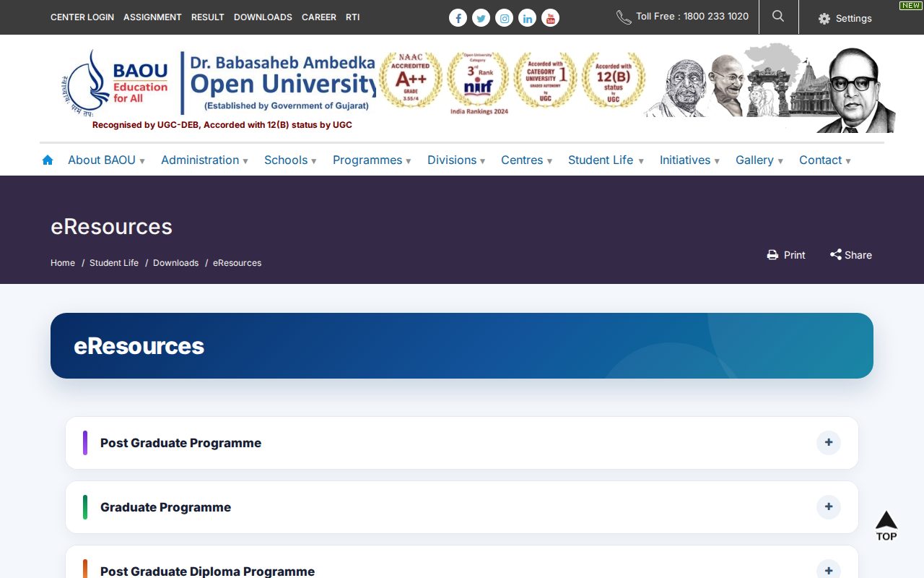Open the RTI link in top bar
Screen dimensions: 924x578
[x=353, y=17]
